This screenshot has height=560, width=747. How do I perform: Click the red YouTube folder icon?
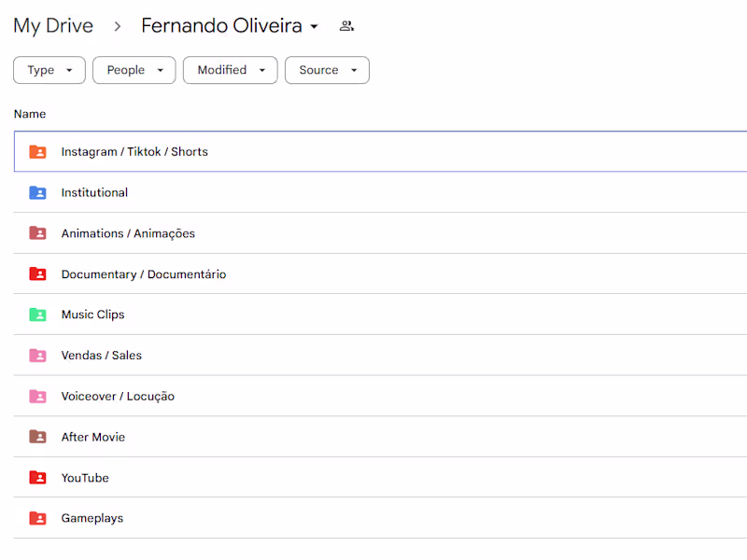click(x=37, y=478)
